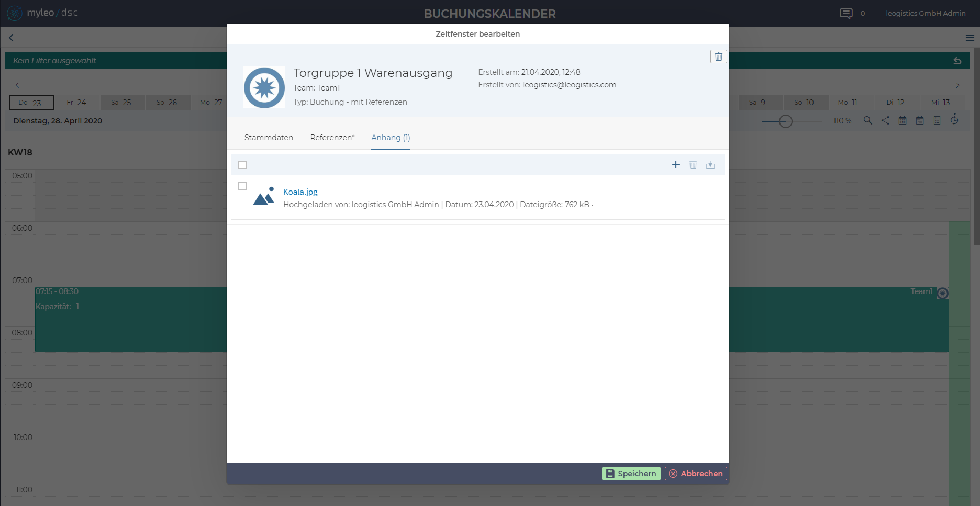Viewport: 980px width, 506px height.
Task: Toggle the select-all attachments checkbox
Action: 242,165
